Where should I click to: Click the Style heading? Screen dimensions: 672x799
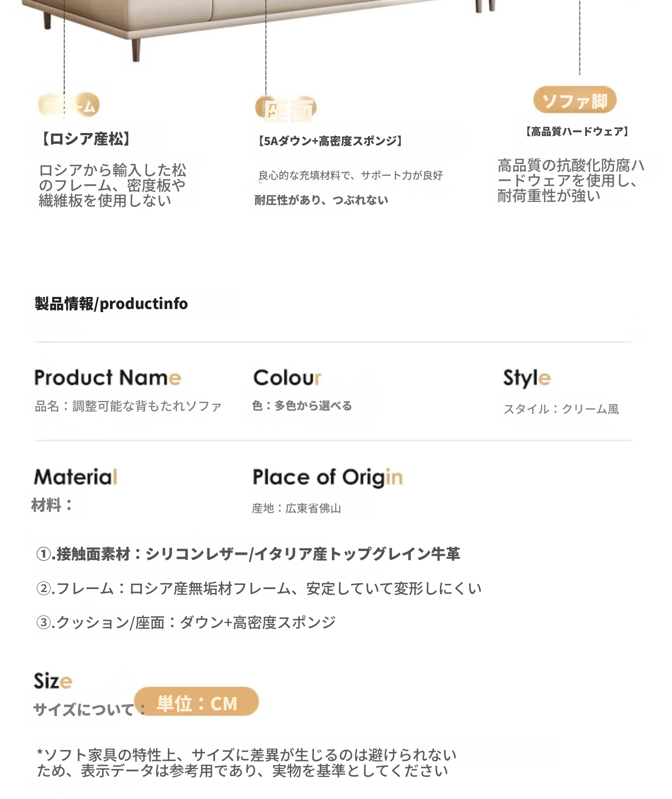[527, 378]
